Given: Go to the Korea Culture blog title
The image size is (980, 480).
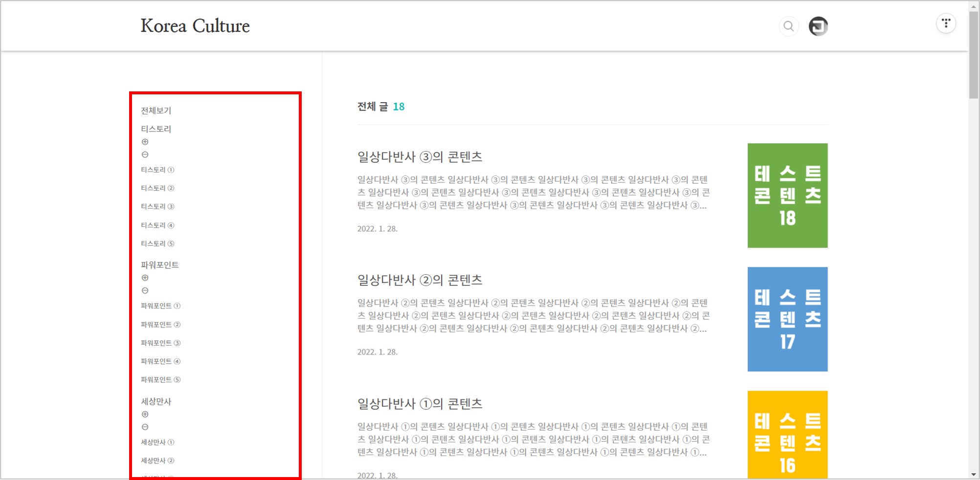Looking at the screenshot, I should tap(195, 26).
